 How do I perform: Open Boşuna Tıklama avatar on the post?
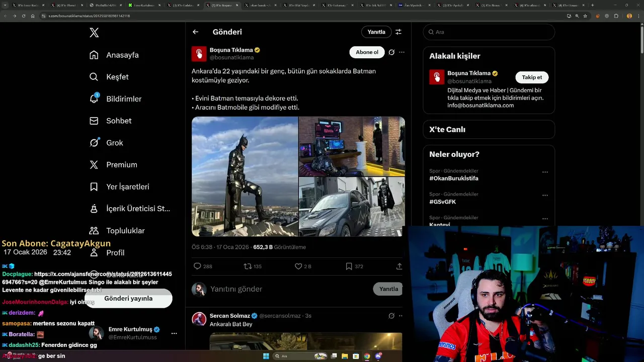coord(199,54)
